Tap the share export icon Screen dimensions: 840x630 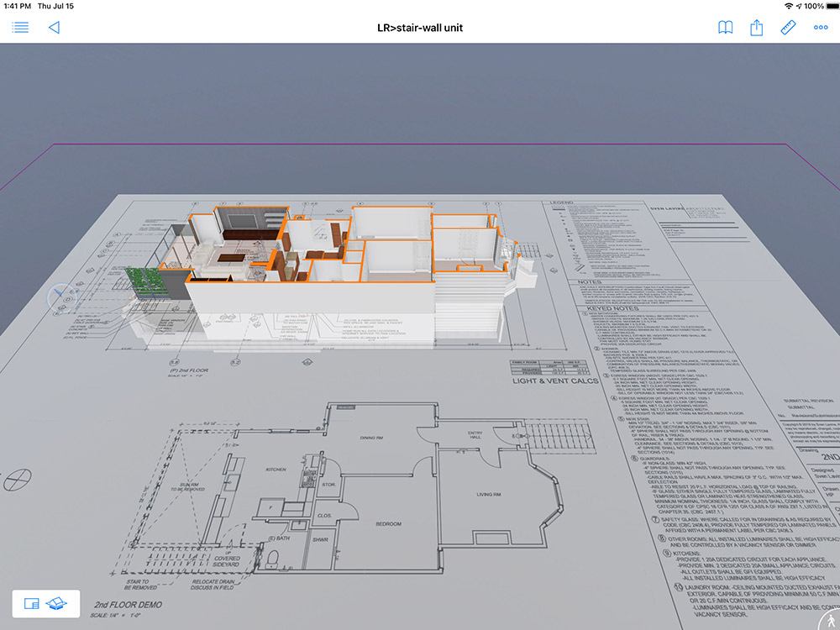tap(757, 28)
